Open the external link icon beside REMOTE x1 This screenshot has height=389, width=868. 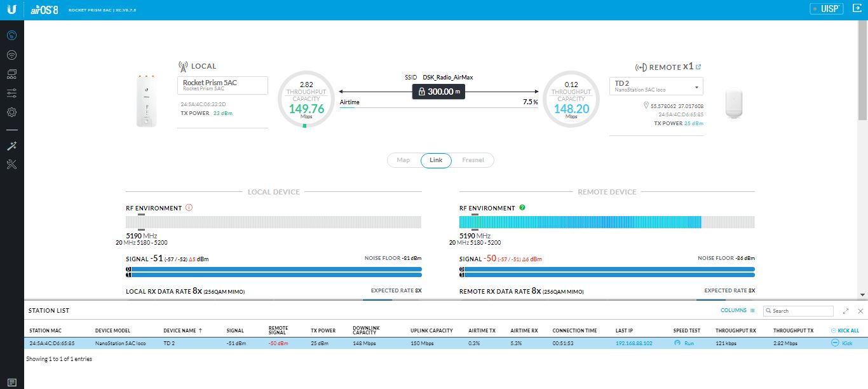tap(699, 67)
